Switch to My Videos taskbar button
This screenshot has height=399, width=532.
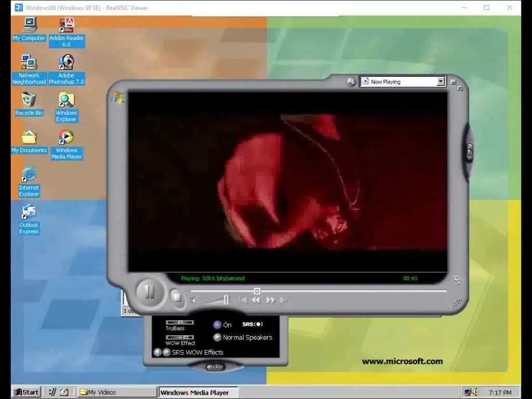pos(117,392)
